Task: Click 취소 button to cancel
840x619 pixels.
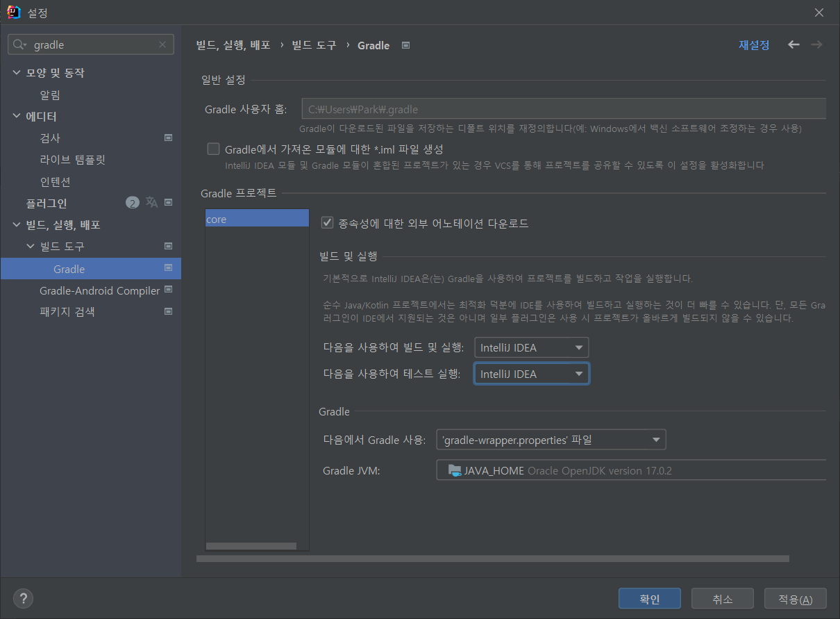Action: (x=723, y=599)
